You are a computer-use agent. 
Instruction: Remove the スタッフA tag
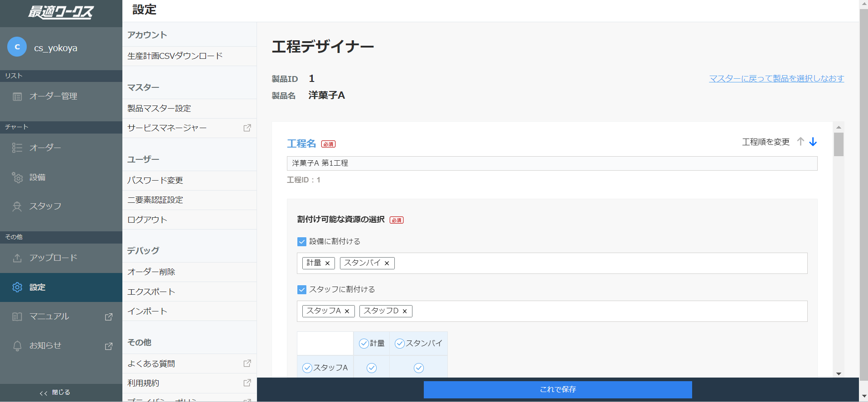coord(347,311)
